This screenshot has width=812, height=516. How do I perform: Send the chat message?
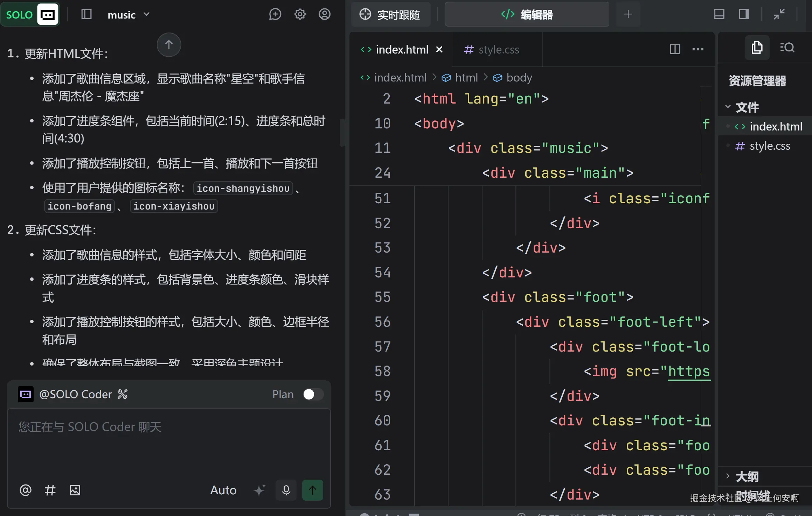point(312,490)
